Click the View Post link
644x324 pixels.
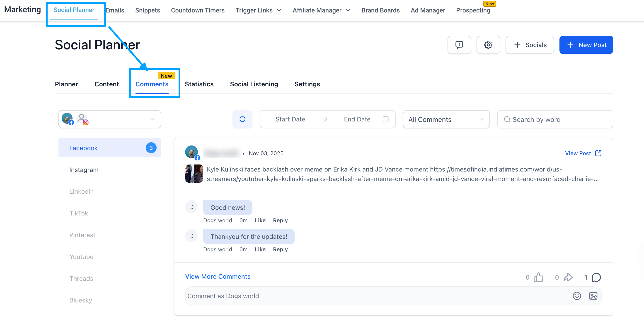tap(583, 153)
